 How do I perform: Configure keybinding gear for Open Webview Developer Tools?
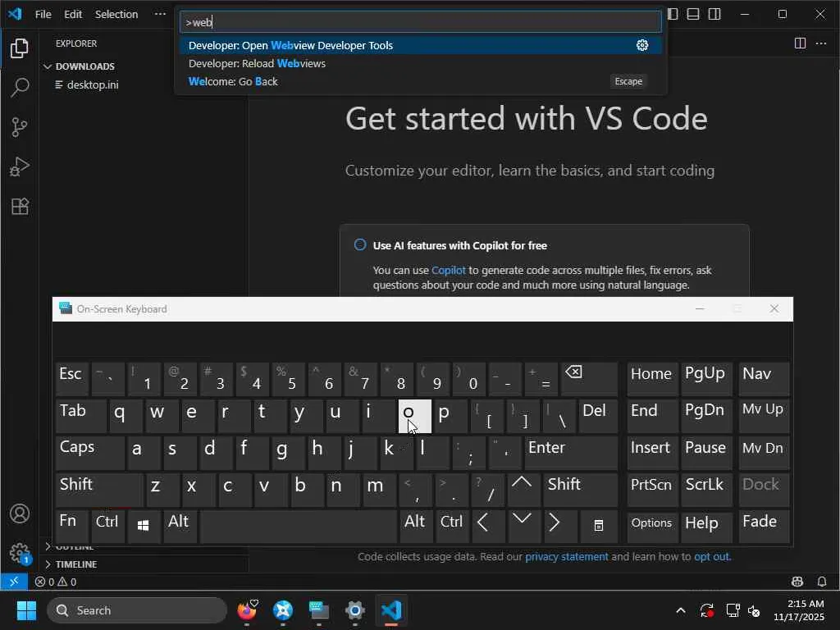point(642,46)
